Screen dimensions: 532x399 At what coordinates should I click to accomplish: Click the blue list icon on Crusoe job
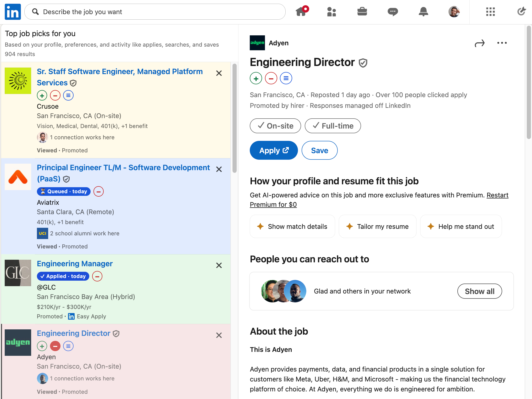pyautogui.click(x=68, y=96)
